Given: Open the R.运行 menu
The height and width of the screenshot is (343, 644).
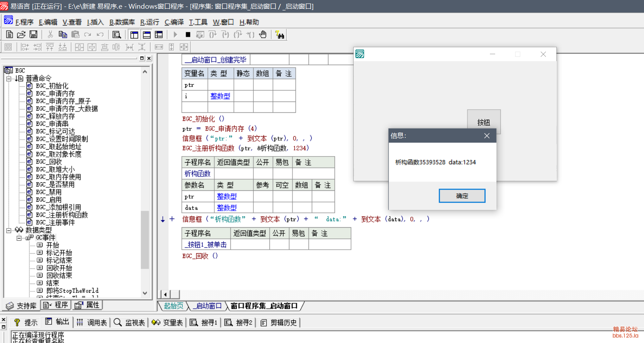Looking at the screenshot, I should (149, 22).
